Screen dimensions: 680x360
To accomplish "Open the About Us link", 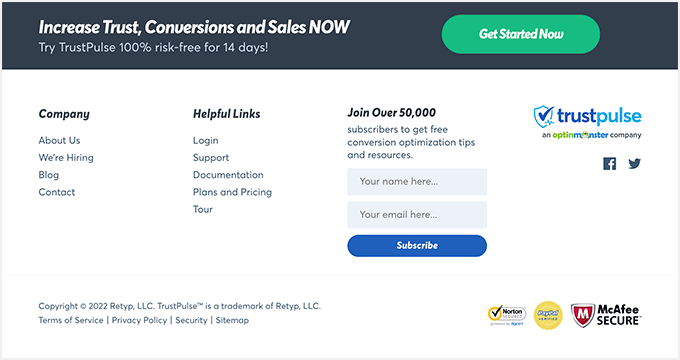I will click(x=59, y=141).
